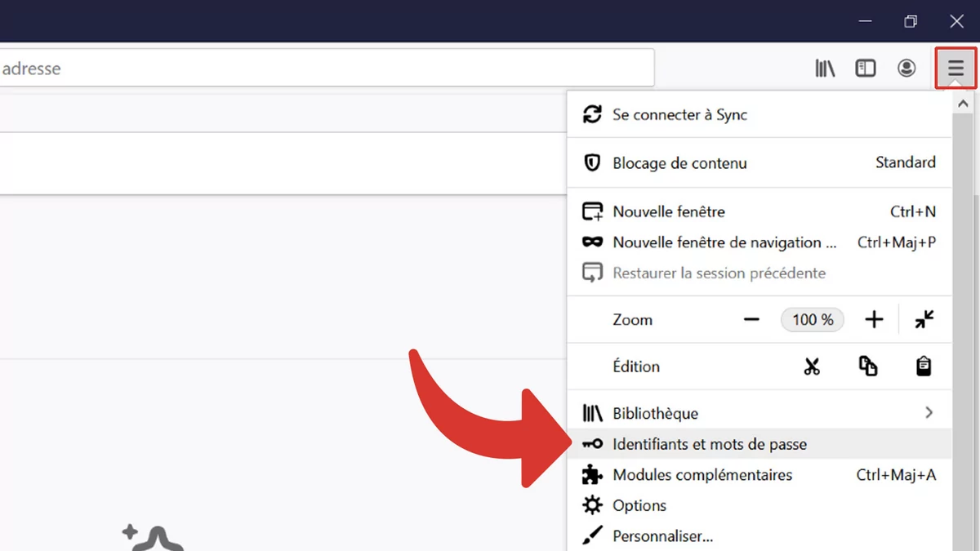Zoom out with the minus button
The height and width of the screenshot is (551, 980).
[751, 320]
